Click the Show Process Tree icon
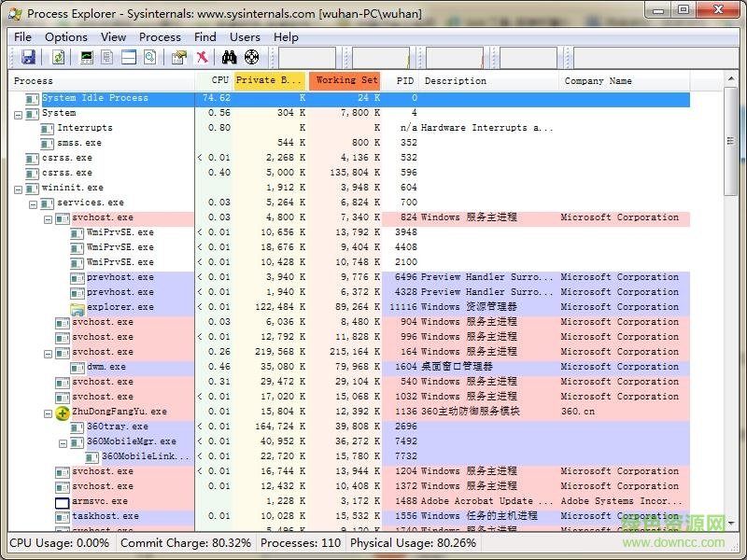 106,56
